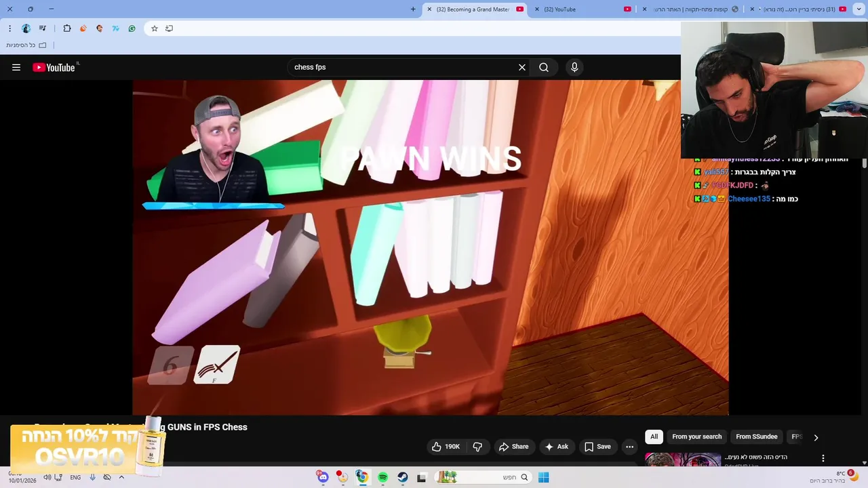Click the microphone tray icon
Image resolution: width=868 pixels, height=488 pixels.
[x=92, y=477]
